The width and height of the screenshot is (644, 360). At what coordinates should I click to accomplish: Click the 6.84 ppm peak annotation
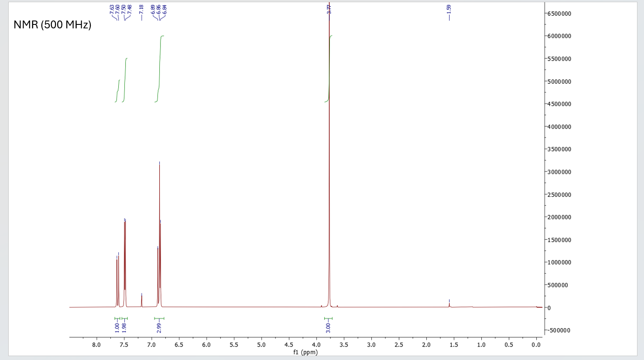click(164, 9)
